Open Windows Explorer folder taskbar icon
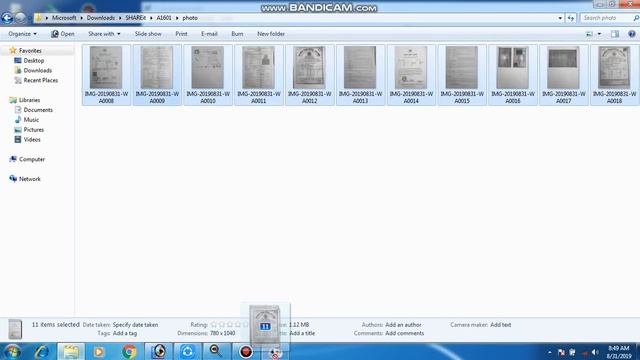Screen dimensions: 640x360 (71, 351)
